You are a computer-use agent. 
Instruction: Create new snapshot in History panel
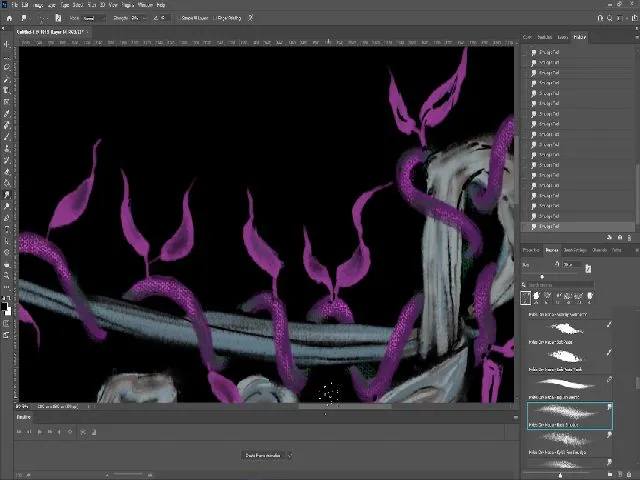point(620,237)
